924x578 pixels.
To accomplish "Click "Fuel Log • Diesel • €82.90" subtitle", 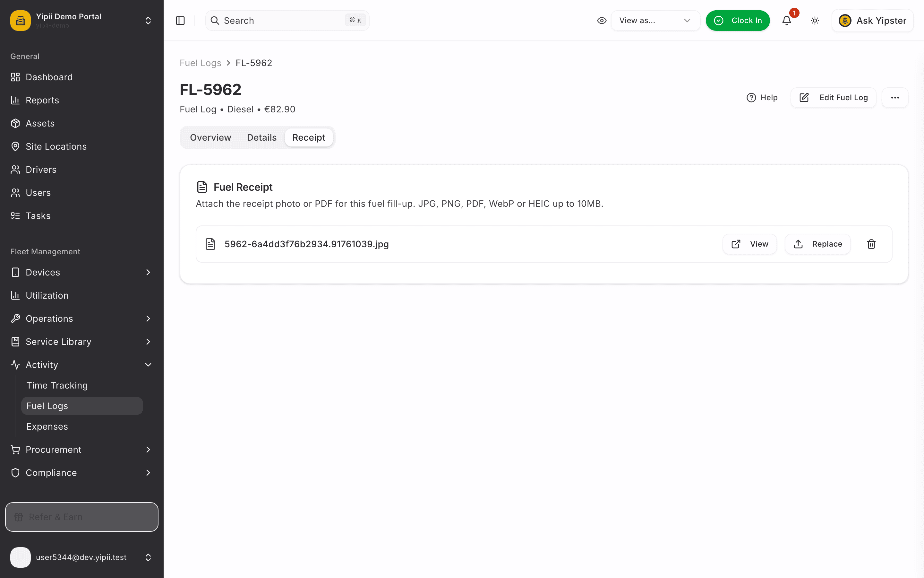I will [x=237, y=109].
